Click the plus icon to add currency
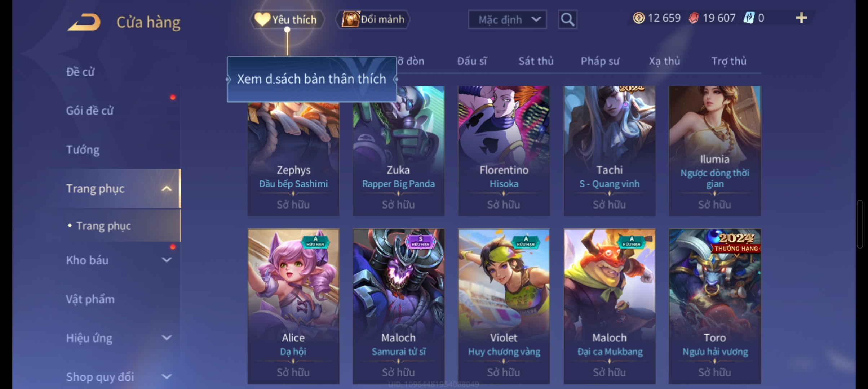Viewport: 868px width, 389px height. pyautogui.click(x=801, y=18)
